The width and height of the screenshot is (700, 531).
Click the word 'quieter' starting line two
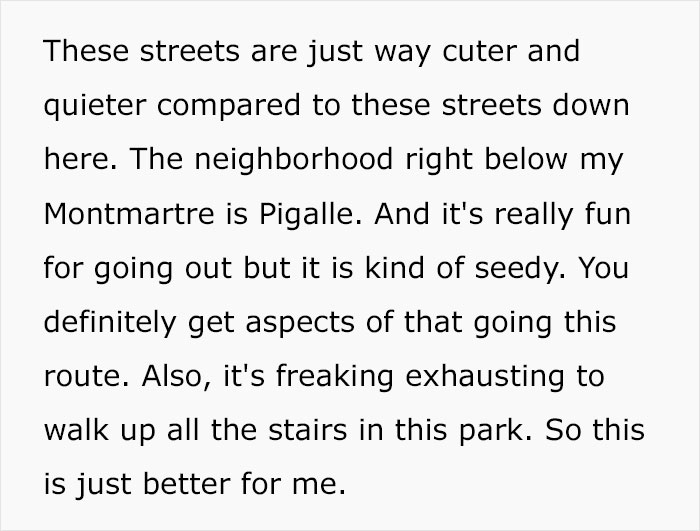click(x=95, y=105)
